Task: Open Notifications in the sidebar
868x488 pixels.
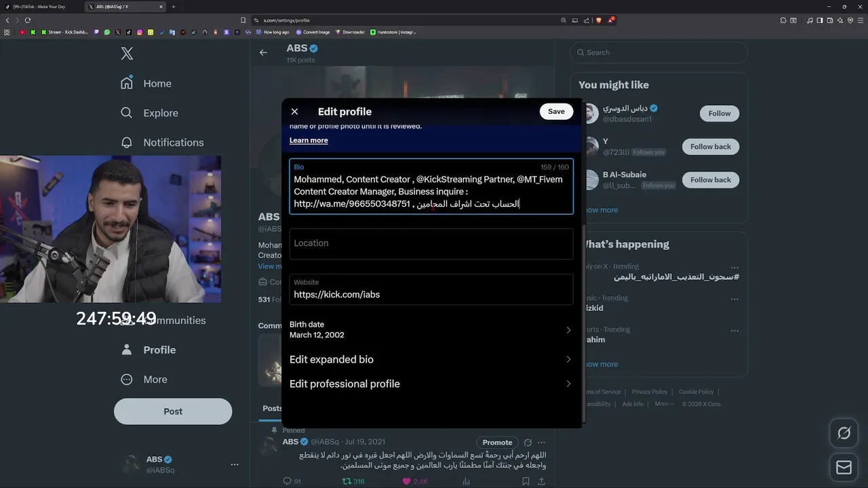Action: (x=161, y=142)
